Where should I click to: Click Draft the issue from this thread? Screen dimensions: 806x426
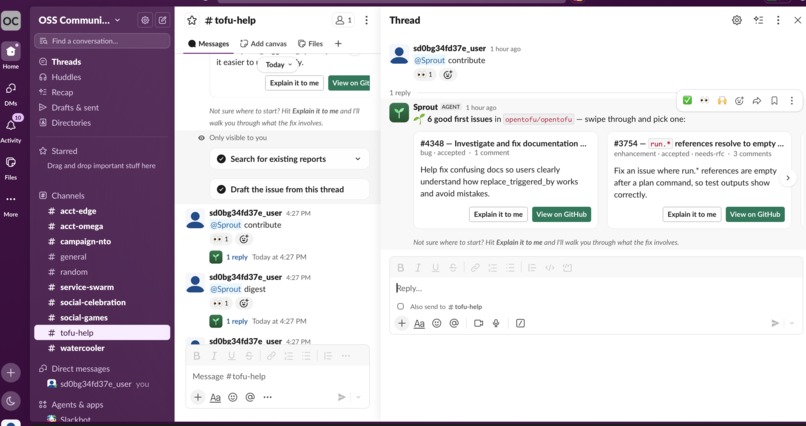click(x=290, y=189)
